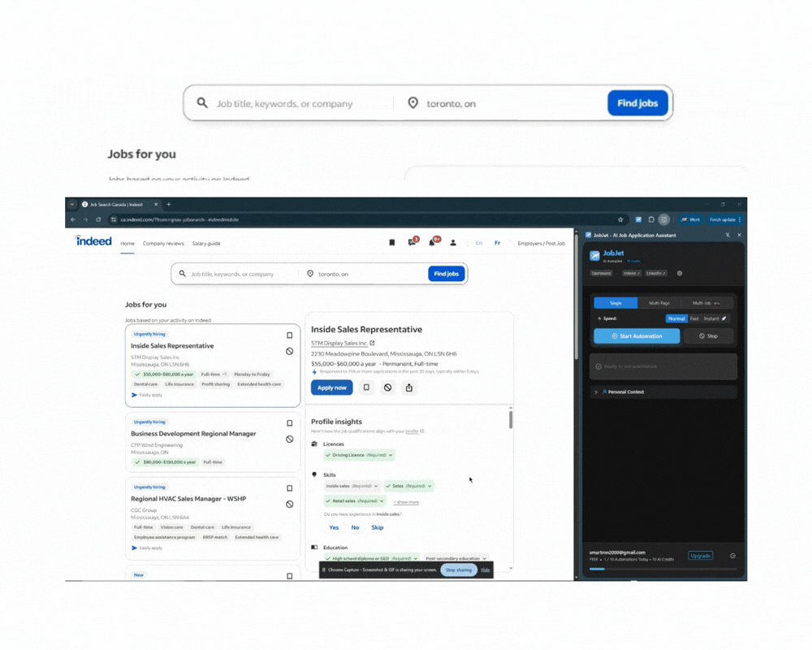This screenshot has width=812, height=650.
Task: Click the profile person icon in header
Action: [453, 243]
